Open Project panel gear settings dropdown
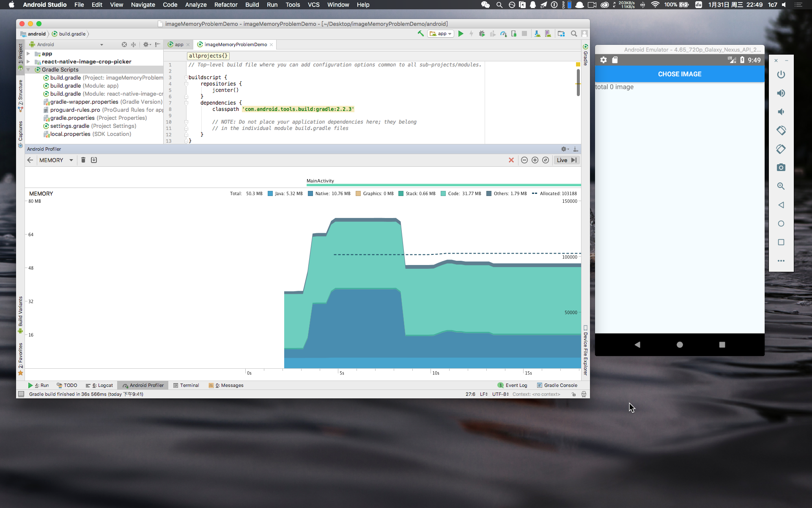The height and width of the screenshot is (508, 812). (x=147, y=44)
